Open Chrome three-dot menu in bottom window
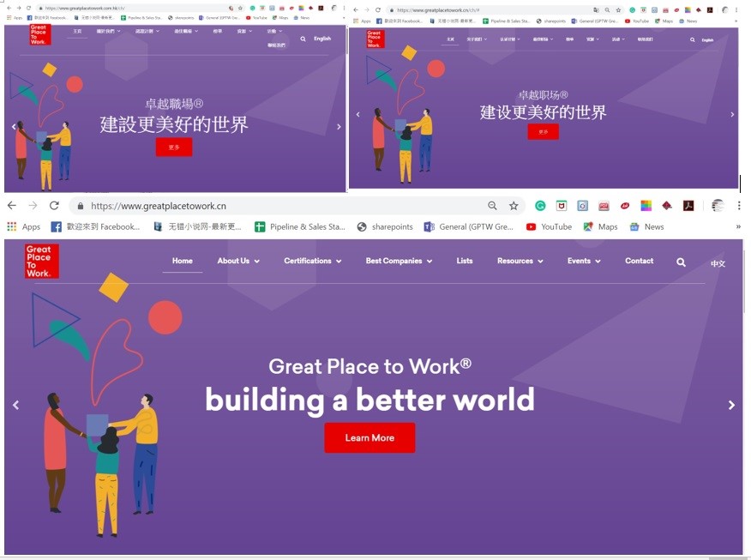 pos(739,206)
